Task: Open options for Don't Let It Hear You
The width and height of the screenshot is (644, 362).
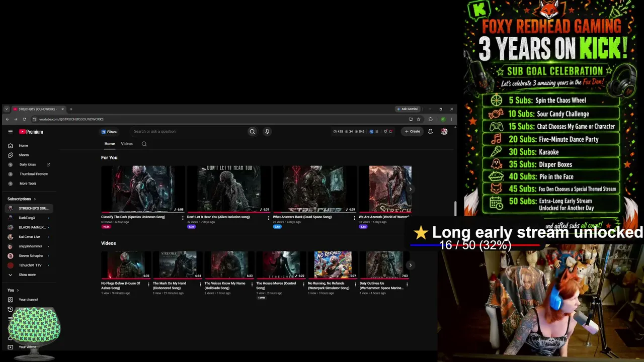Action: pos(269,218)
